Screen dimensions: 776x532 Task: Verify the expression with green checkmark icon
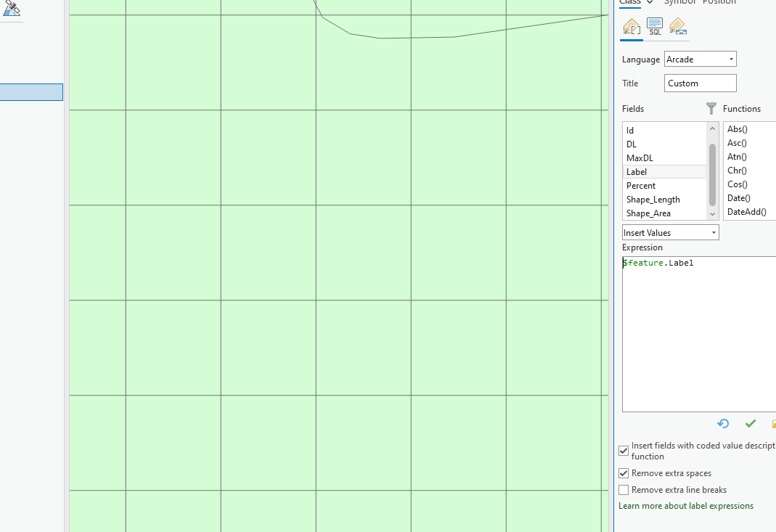tap(751, 423)
